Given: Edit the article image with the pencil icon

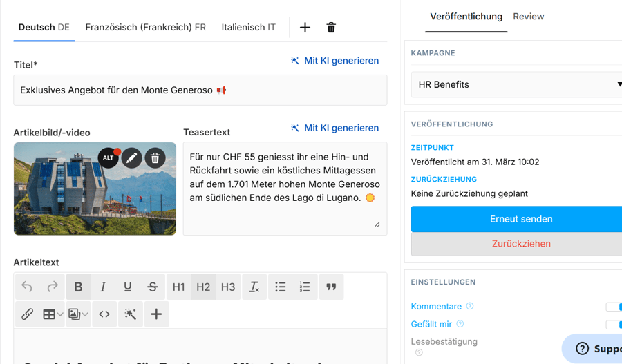Looking at the screenshot, I should pos(132,157).
